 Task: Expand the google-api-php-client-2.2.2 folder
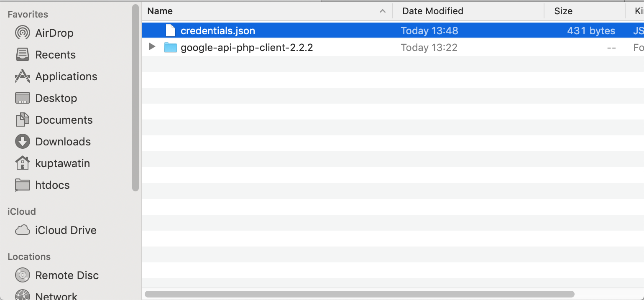point(152,47)
